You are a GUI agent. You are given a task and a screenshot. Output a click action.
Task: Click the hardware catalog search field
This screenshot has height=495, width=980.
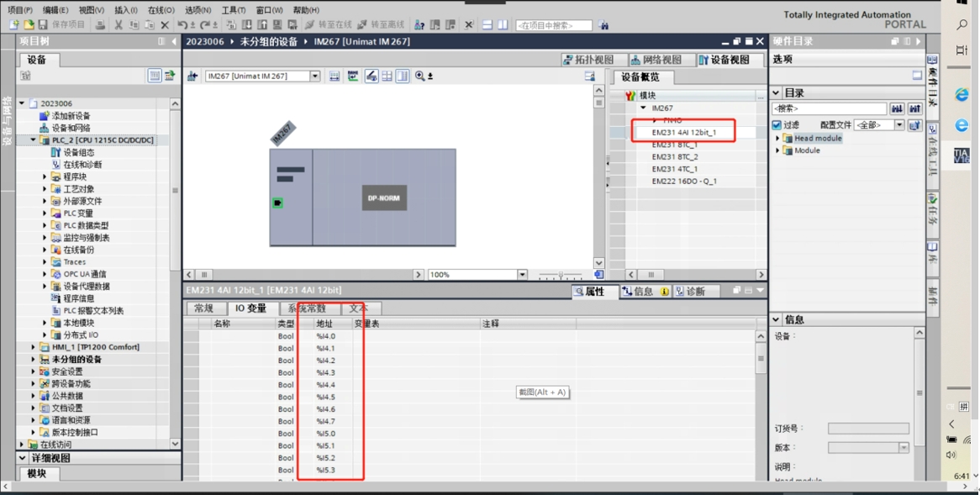coord(830,109)
